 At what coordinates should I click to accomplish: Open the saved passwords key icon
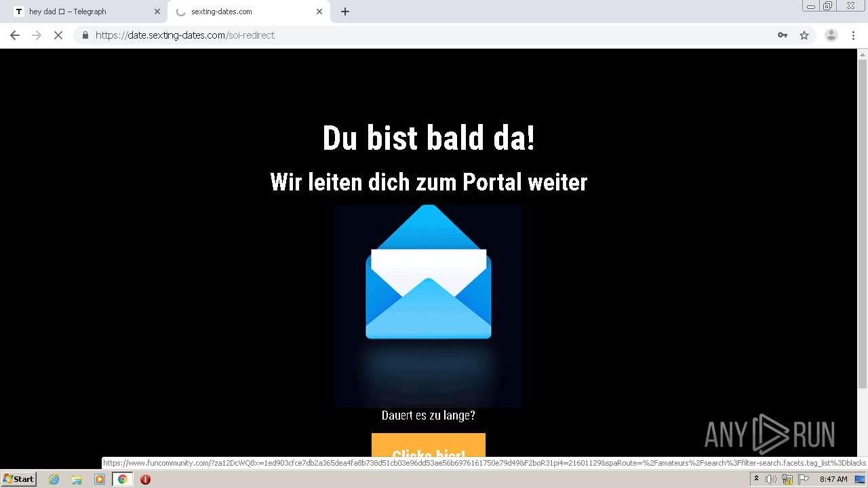coord(783,35)
